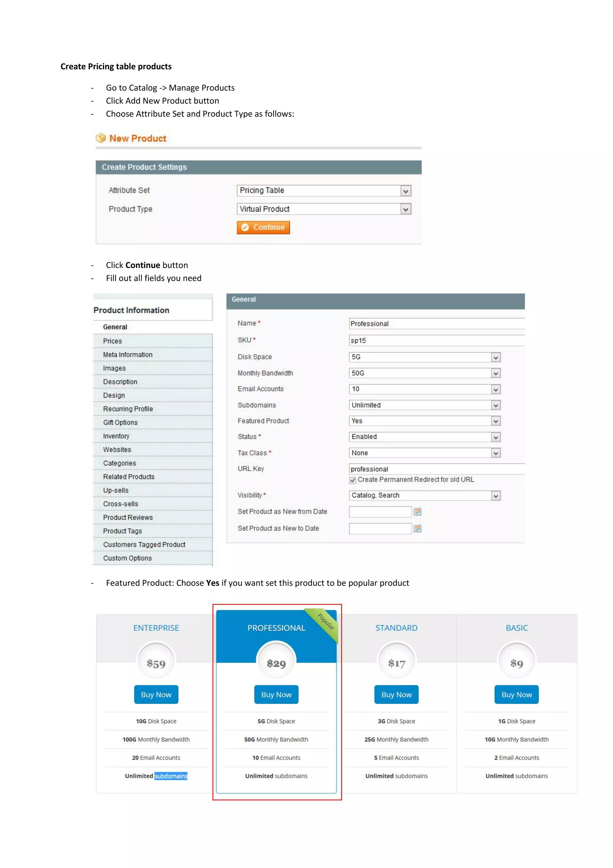Click Buy Now under Basic plan
Image resolution: width=613 pixels, height=868 pixels.
click(x=517, y=694)
